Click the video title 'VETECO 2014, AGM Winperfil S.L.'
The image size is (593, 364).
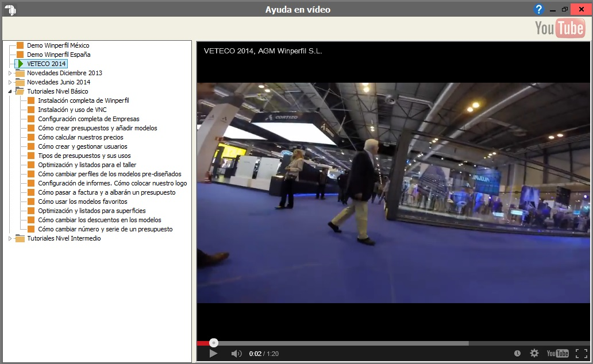(x=263, y=51)
